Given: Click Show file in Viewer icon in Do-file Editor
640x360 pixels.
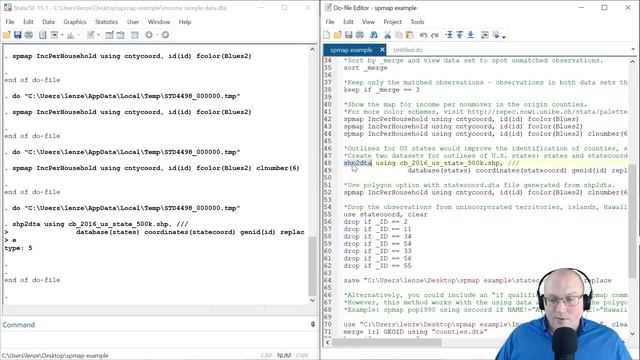Looking at the screenshot, I should pyautogui.click(x=484, y=35).
